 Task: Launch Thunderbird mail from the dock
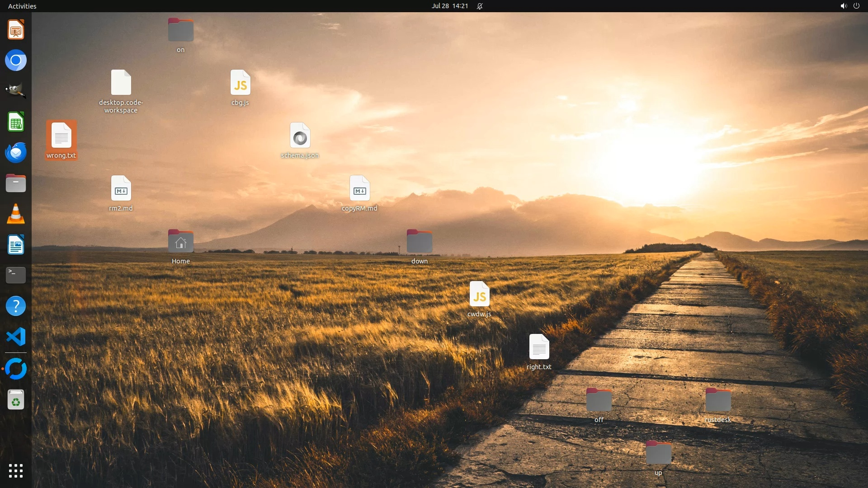click(16, 152)
